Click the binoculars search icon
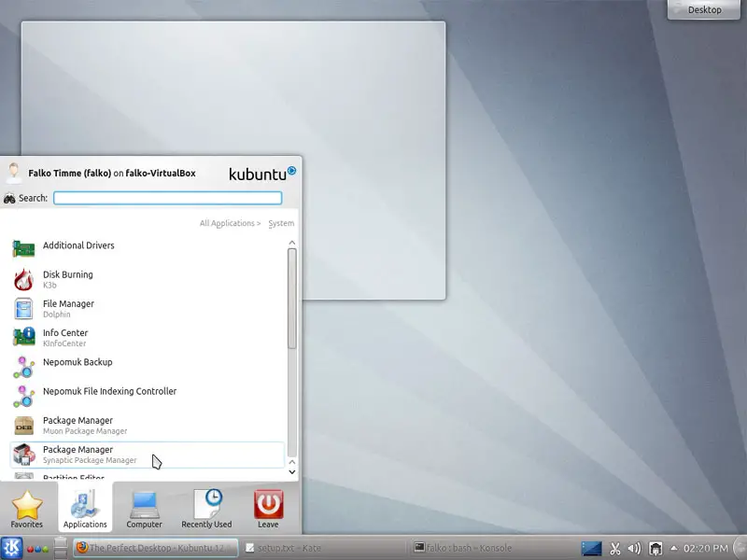 [x=9, y=199]
